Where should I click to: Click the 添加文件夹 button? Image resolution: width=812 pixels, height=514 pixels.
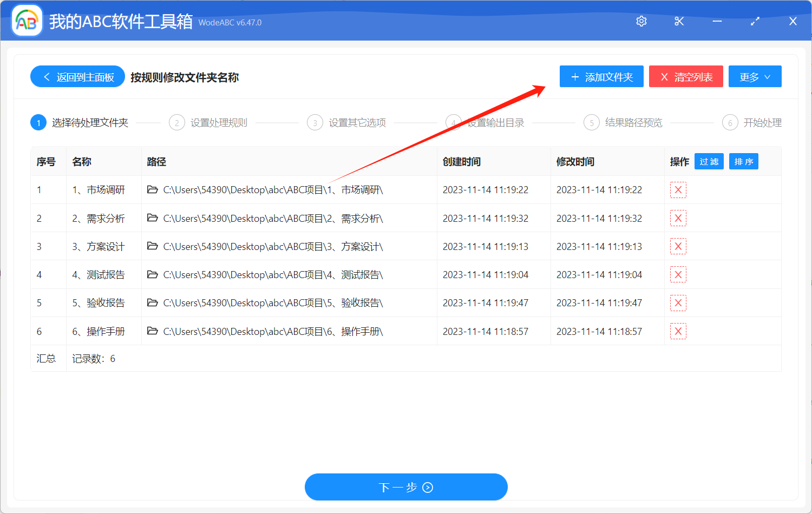coord(601,76)
